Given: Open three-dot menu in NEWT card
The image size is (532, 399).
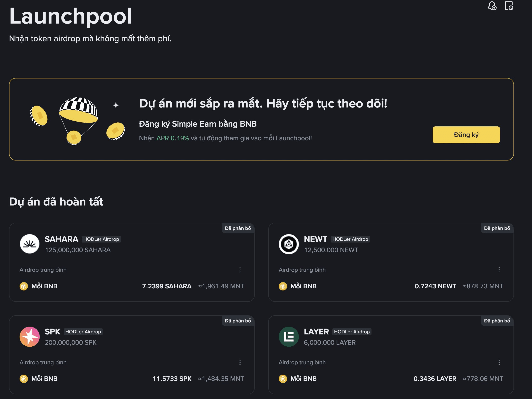Looking at the screenshot, I should click(499, 270).
